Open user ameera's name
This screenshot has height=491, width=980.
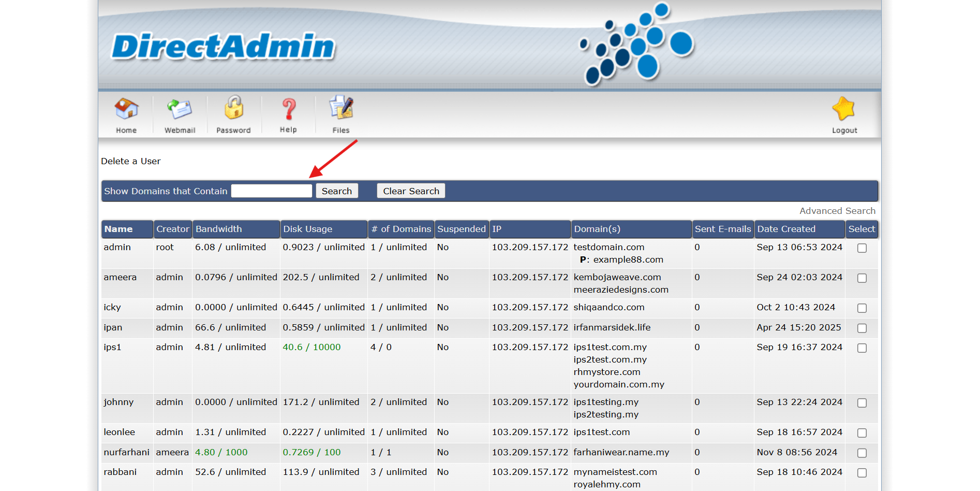(x=120, y=277)
